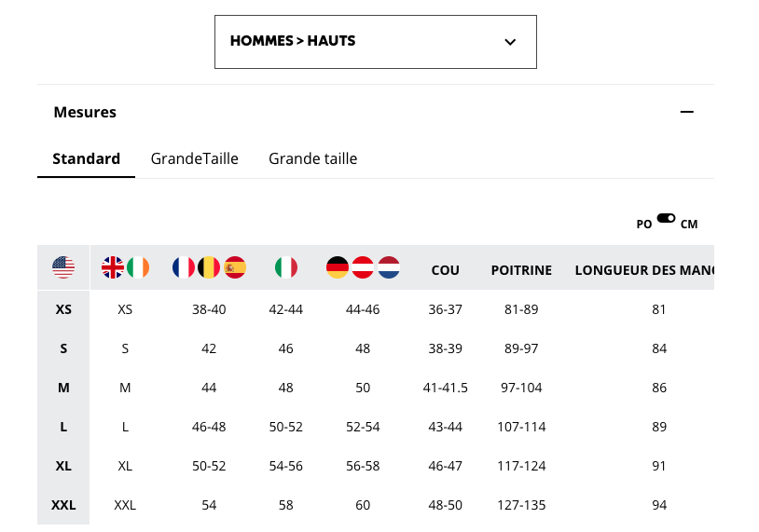Screen dimensions: 759x532
Task: Switch to the Grande taille tab
Action: pos(313,158)
